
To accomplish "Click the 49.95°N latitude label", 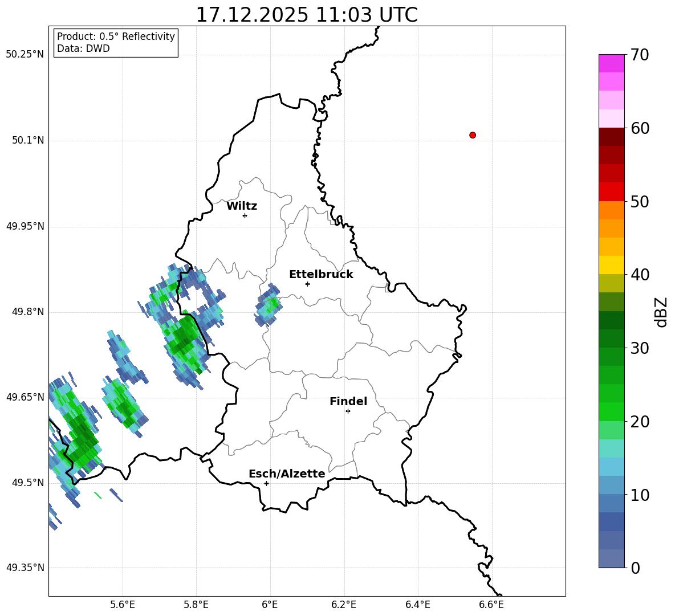I will click(x=25, y=226).
